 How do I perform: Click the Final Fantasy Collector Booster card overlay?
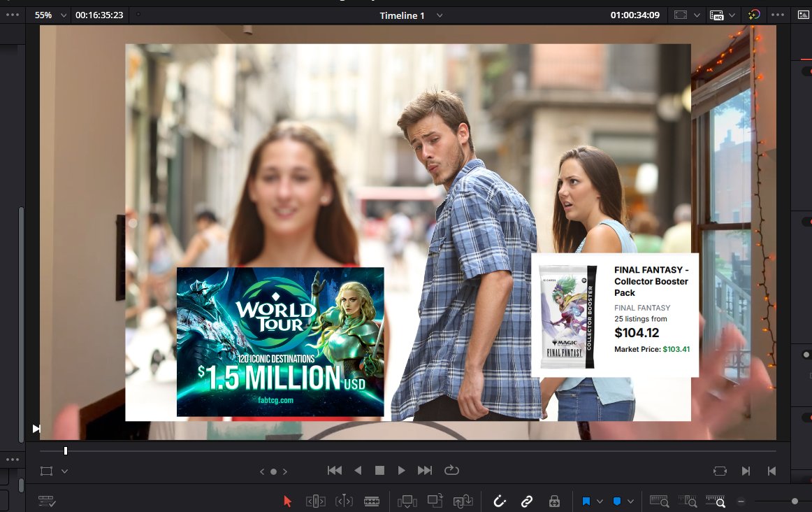click(615, 315)
